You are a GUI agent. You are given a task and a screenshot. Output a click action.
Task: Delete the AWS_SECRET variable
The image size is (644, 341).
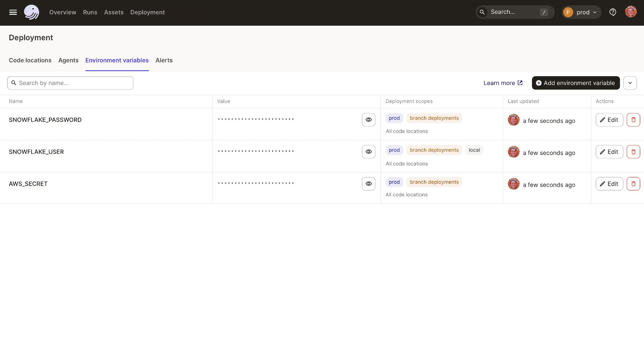[x=634, y=184]
